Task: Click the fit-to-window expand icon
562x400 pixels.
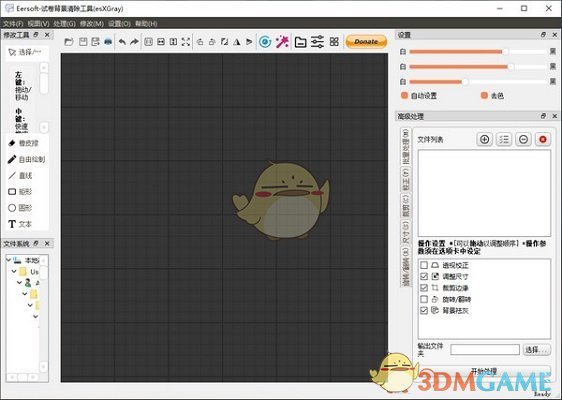Action: pos(186,42)
